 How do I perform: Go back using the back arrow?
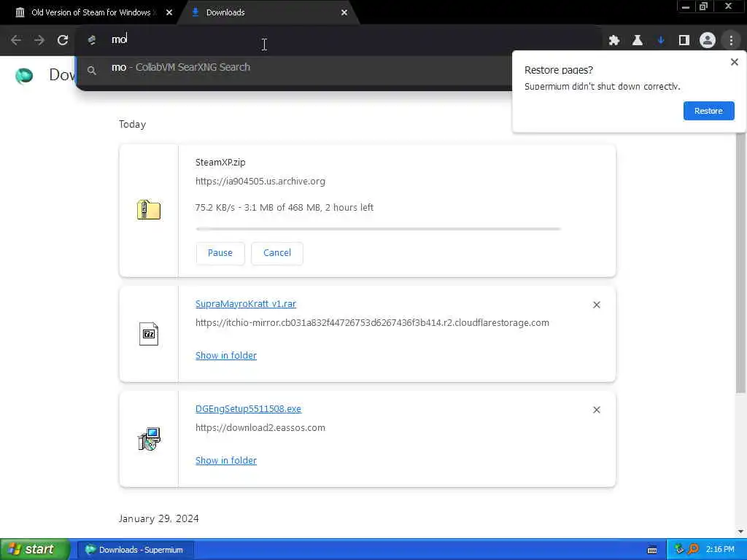[x=16, y=40]
